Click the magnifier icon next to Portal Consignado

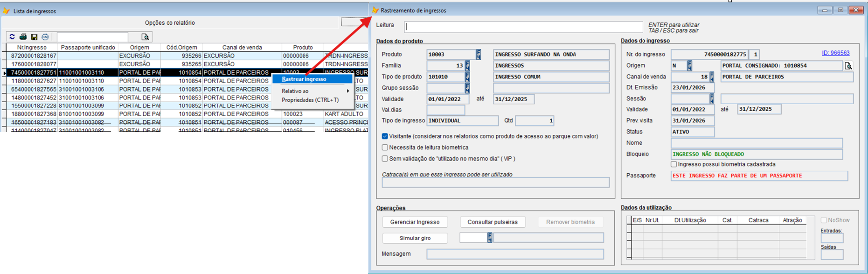click(848, 66)
